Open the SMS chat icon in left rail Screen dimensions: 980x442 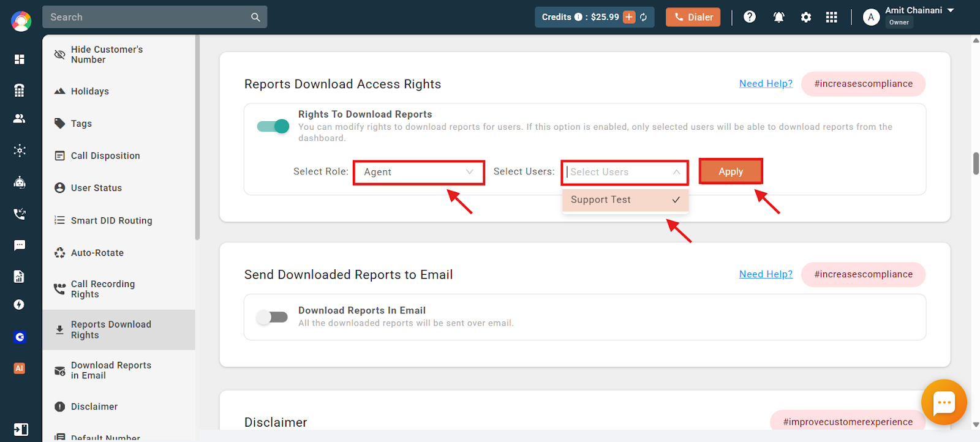[20, 245]
